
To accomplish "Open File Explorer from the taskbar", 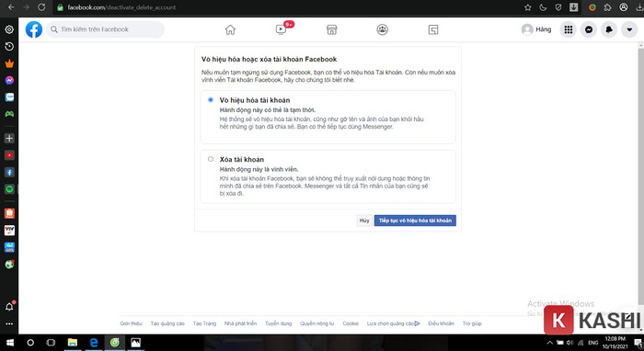I will [x=73, y=343].
